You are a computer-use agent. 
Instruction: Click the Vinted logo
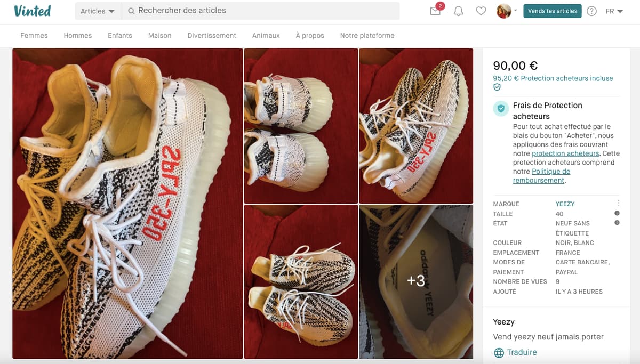[x=33, y=11]
